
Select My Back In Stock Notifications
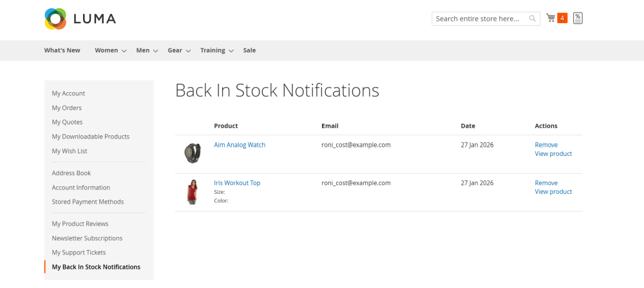click(96, 267)
